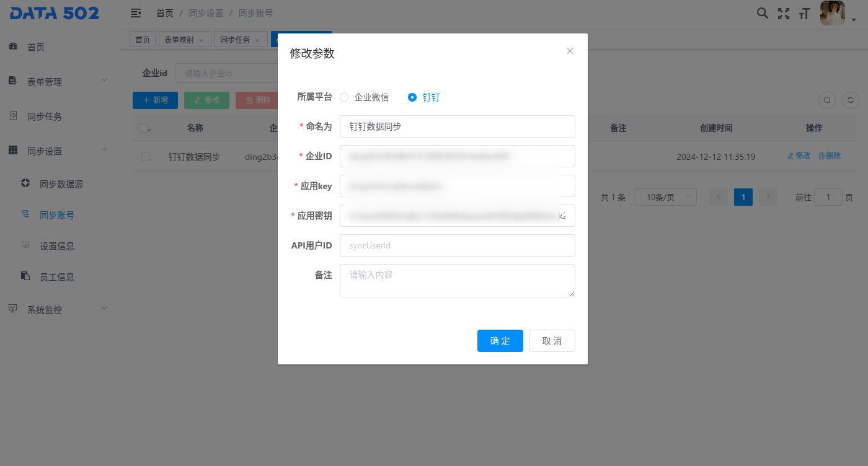
Task: Collapse sidebar using the hamburger icon
Action: click(x=136, y=13)
